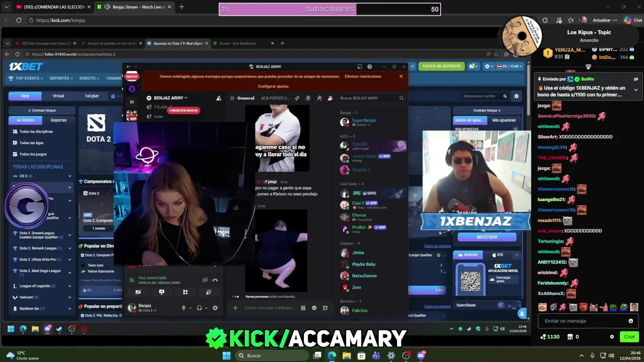This screenshot has width=644, height=362.
Task: Open gift icon in Discord message box
Action: (x=303, y=308)
